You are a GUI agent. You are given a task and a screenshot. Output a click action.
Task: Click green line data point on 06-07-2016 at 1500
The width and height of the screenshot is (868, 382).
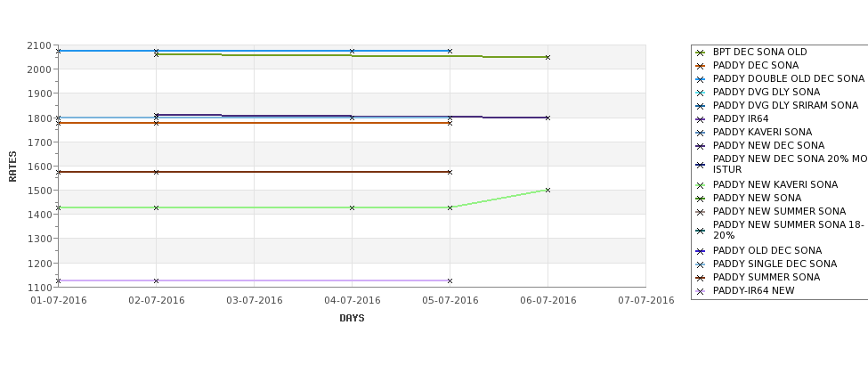548,190
